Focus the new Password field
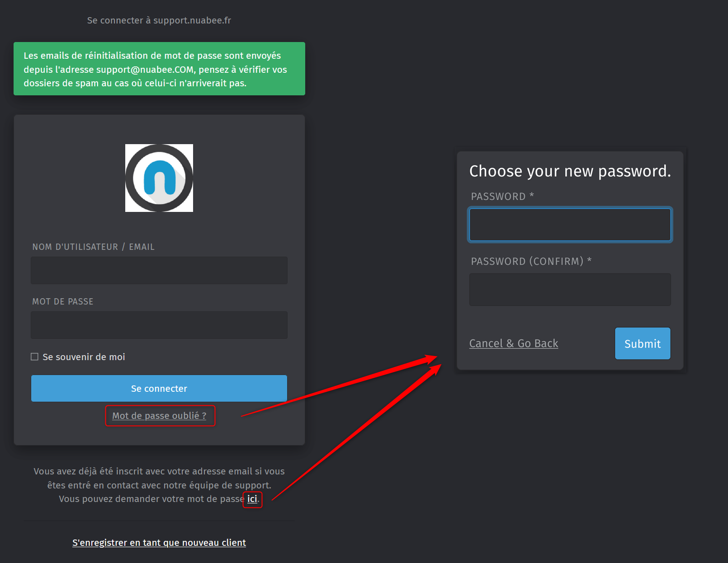This screenshot has height=563, width=728. tap(570, 225)
